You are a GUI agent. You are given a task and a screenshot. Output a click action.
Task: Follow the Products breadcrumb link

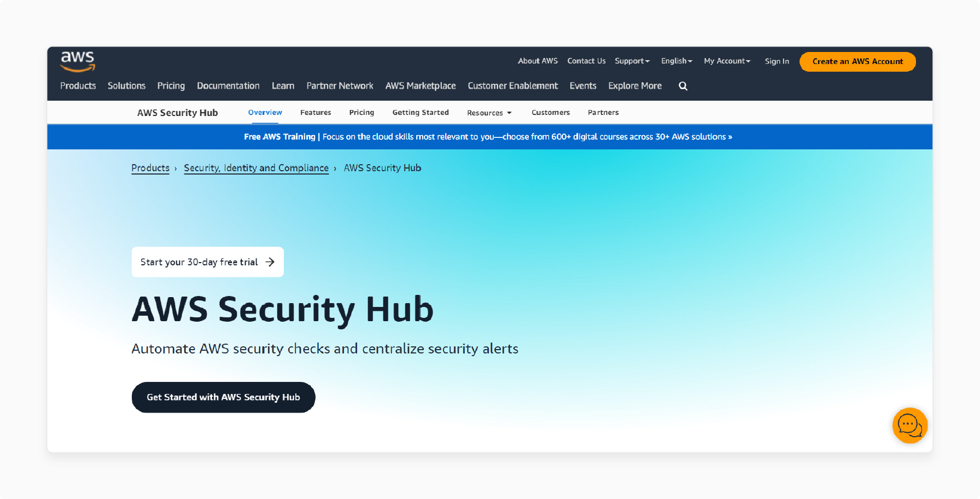pyautogui.click(x=150, y=168)
